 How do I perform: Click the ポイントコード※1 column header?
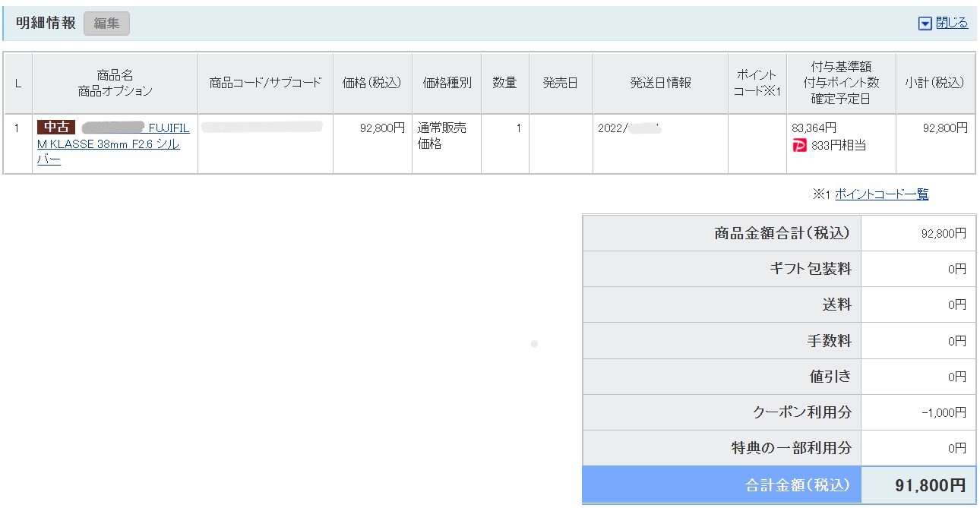[x=757, y=83]
